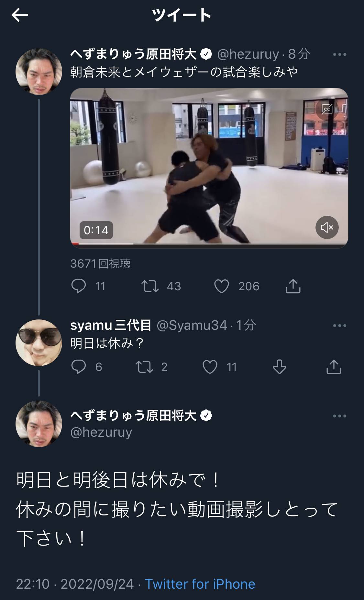Open syamu's sunglasses profile picture
The width and height of the screenshot is (364, 600).
pos(39,343)
